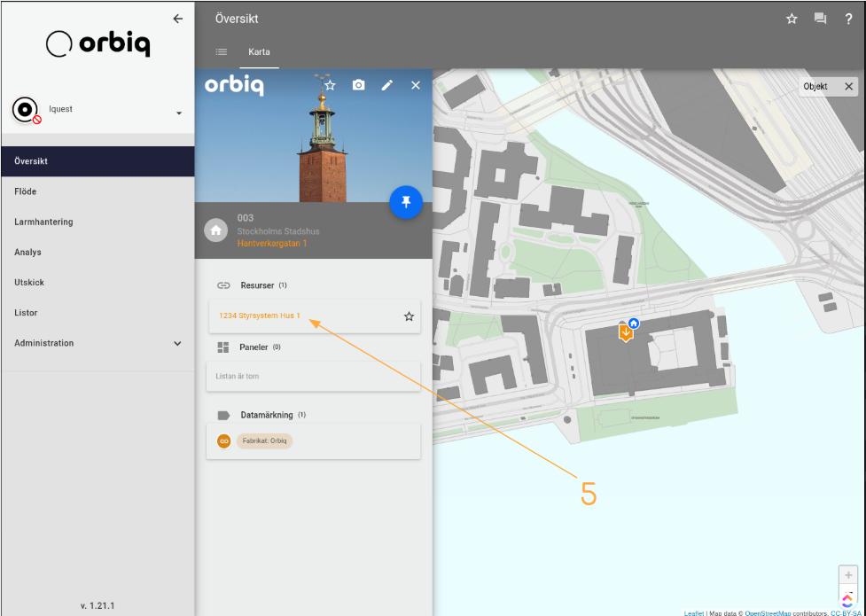Expand the Administration menu section

click(177, 343)
